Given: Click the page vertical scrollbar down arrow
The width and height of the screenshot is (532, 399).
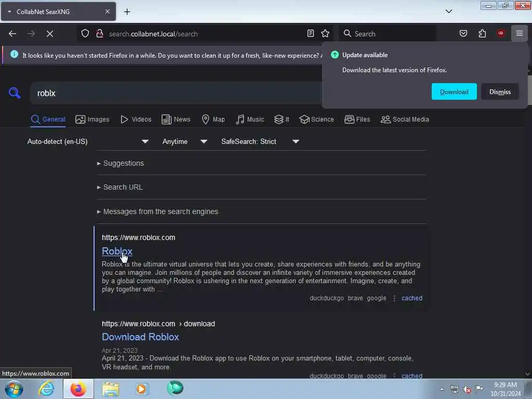Looking at the screenshot, I should 527,374.
